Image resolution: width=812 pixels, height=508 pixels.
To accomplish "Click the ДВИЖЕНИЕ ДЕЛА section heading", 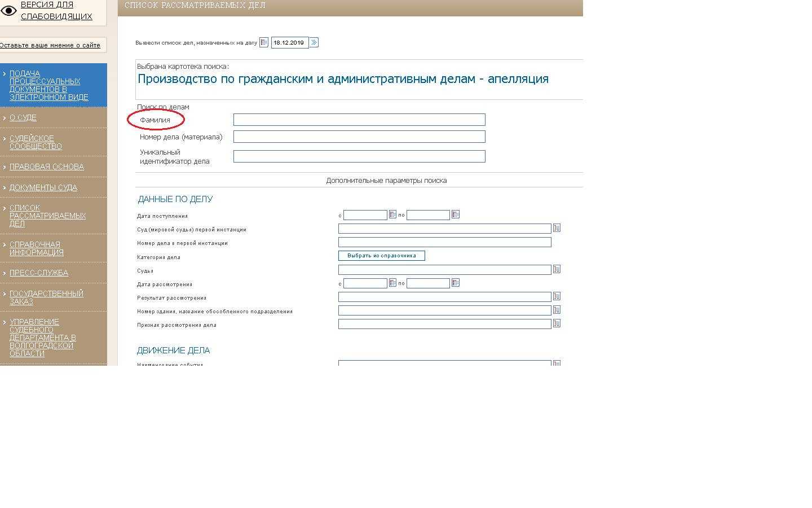I will 174,351.
